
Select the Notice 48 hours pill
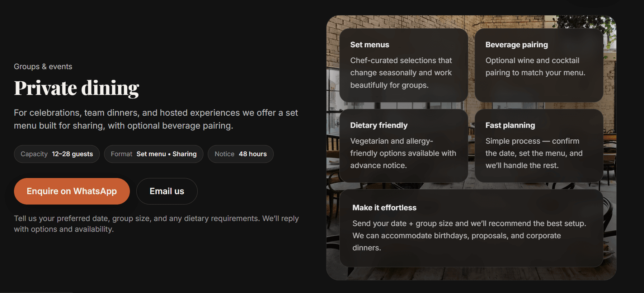pos(240,154)
